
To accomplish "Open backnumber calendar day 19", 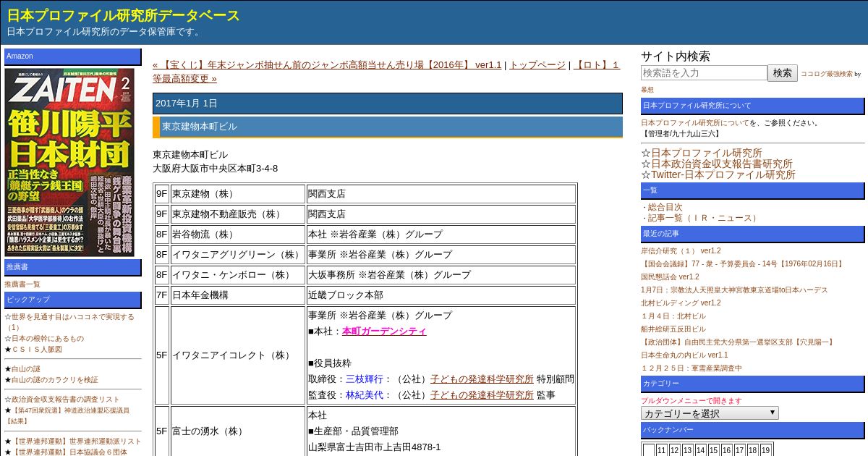I will tap(766, 450).
